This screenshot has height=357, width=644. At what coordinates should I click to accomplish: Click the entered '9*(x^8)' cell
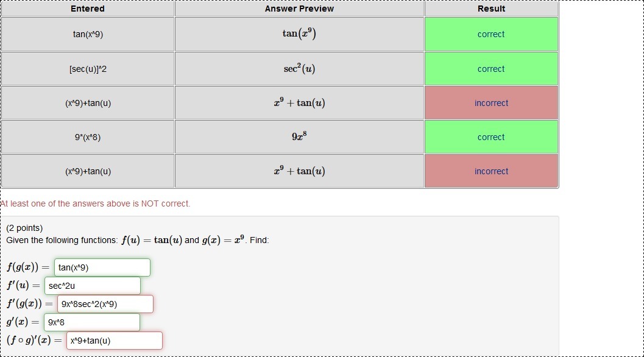pyautogui.click(x=88, y=137)
